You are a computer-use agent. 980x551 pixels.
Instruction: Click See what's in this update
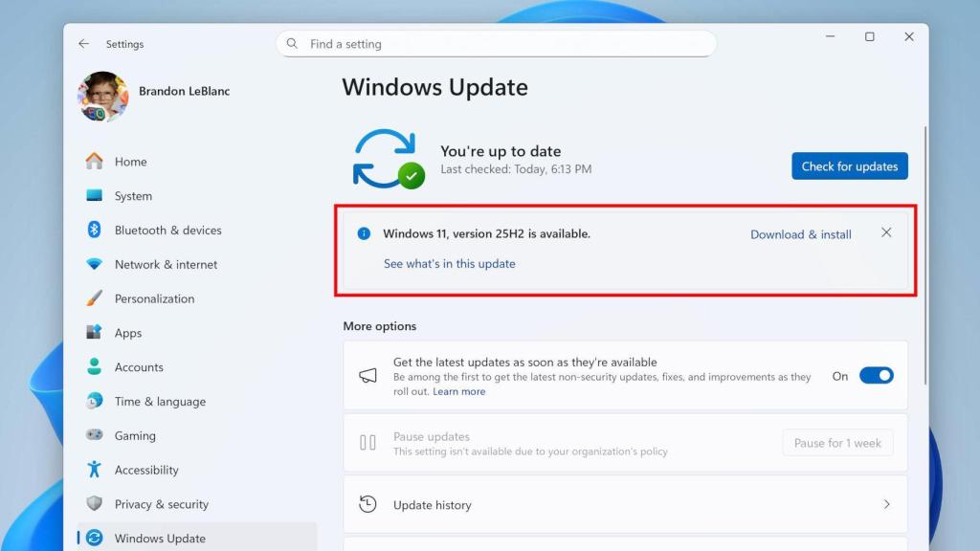pyautogui.click(x=449, y=263)
